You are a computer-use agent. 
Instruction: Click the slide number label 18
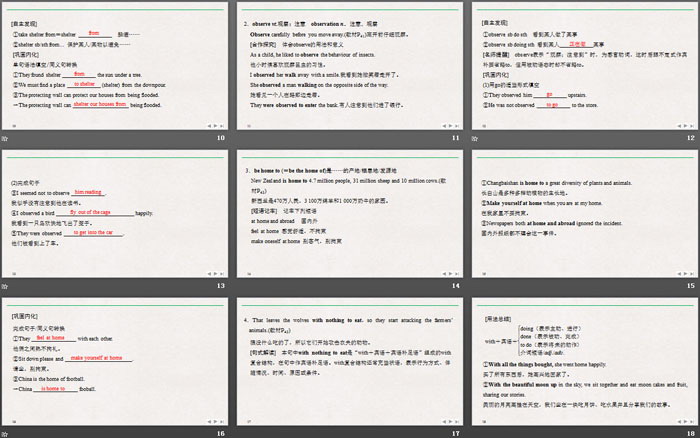point(690,433)
